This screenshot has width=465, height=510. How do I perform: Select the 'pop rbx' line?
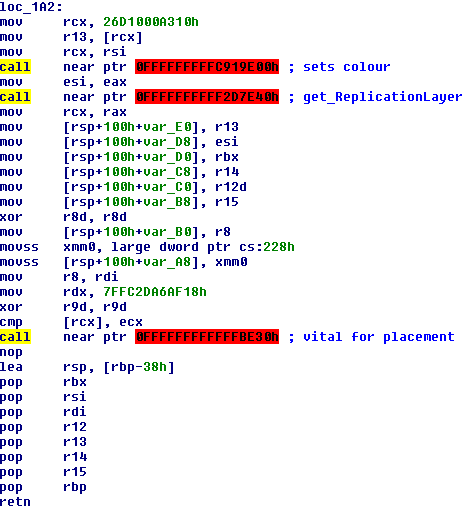(43, 382)
